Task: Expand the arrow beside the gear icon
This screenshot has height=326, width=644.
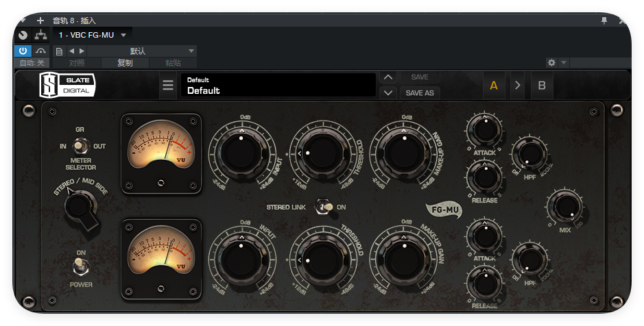Action: 564,62
